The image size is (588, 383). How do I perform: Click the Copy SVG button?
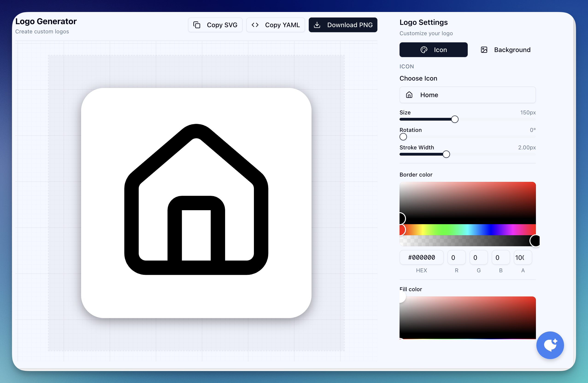tap(215, 25)
